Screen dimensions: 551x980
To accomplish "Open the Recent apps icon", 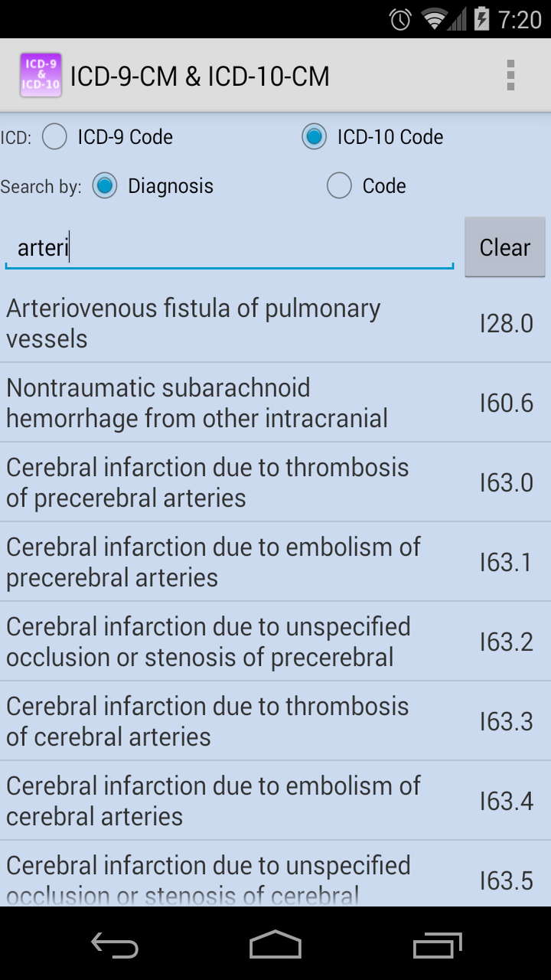I will point(436,945).
